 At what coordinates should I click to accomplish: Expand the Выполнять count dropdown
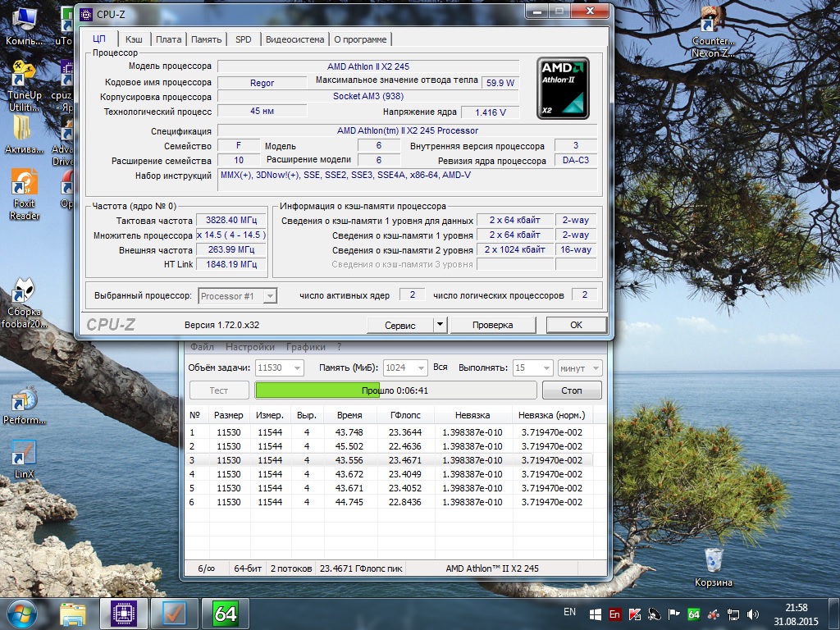pos(546,367)
